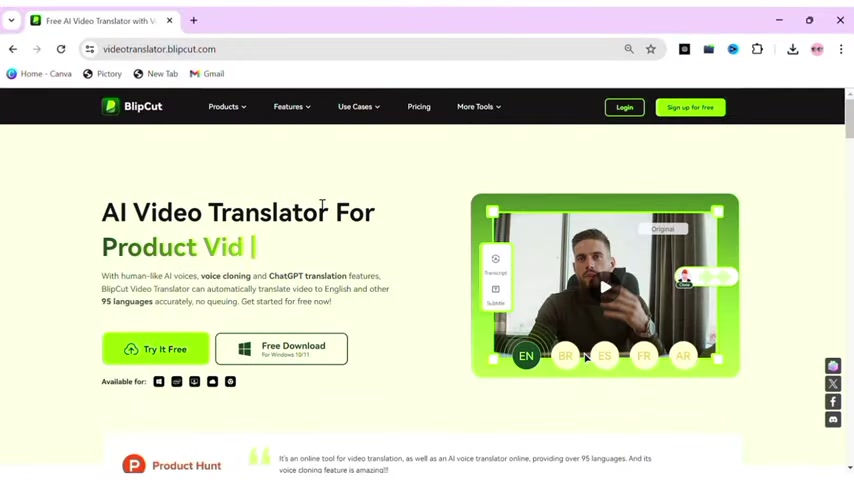Bookmark this page with the star icon
The image size is (854, 480).
[651, 49]
